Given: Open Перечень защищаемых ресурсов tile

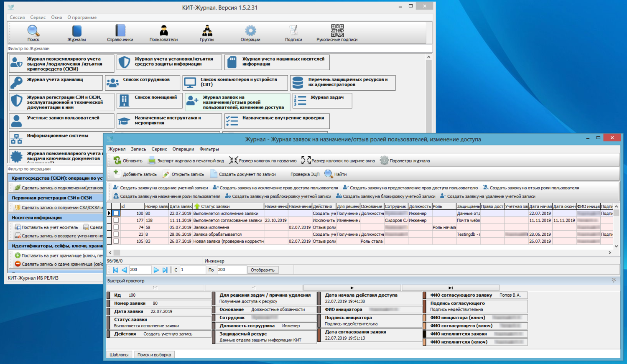Looking at the screenshot, I should pyautogui.click(x=343, y=83).
